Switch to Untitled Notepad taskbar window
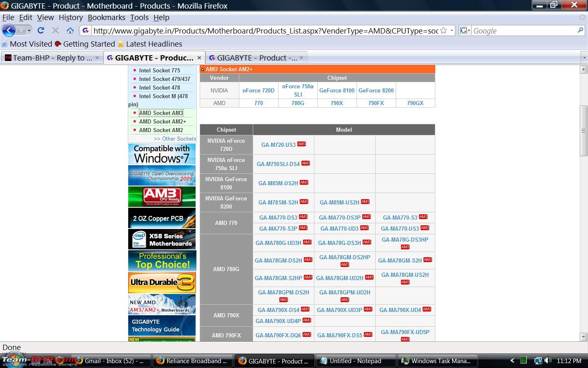Image resolution: width=588 pixels, height=368 pixels. pos(355,361)
